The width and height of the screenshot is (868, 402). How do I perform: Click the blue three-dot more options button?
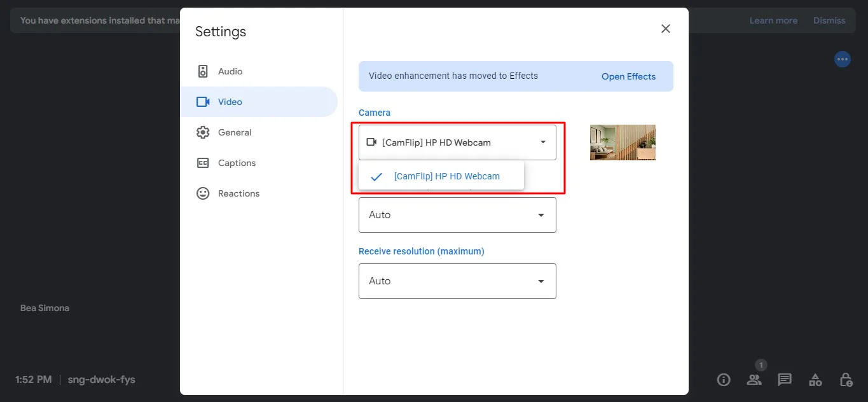click(x=843, y=59)
